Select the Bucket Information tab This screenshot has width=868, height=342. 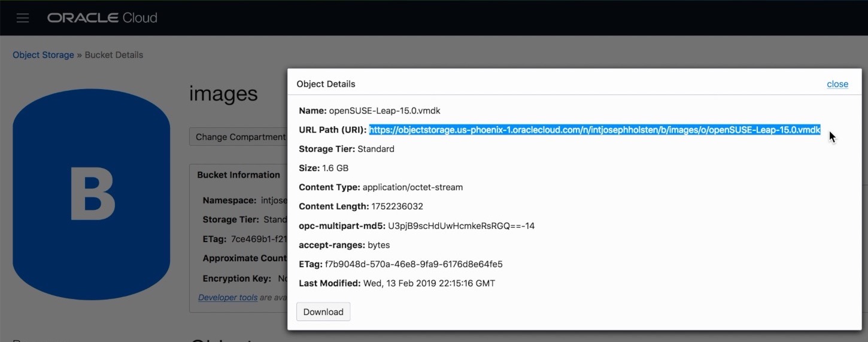pos(238,175)
